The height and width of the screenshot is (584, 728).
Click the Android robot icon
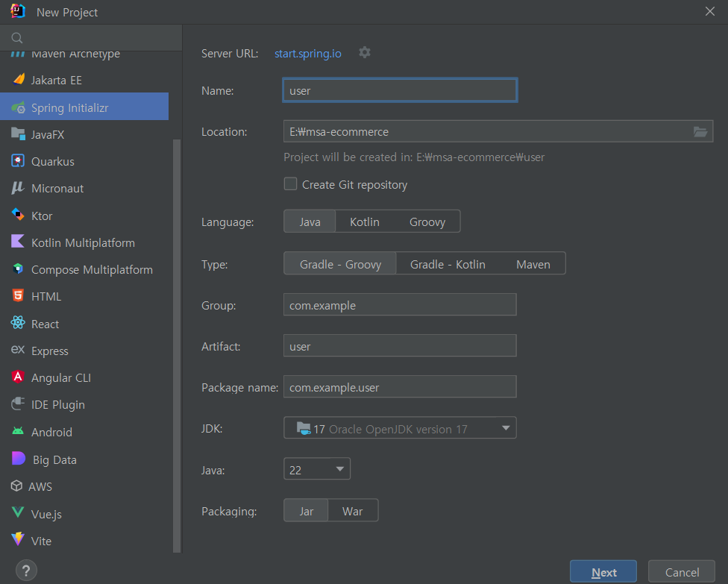click(18, 431)
